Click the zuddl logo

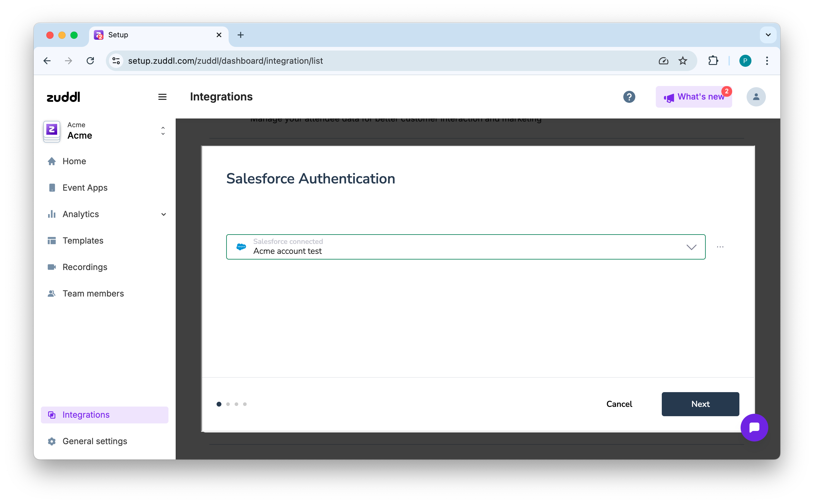tap(63, 97)
